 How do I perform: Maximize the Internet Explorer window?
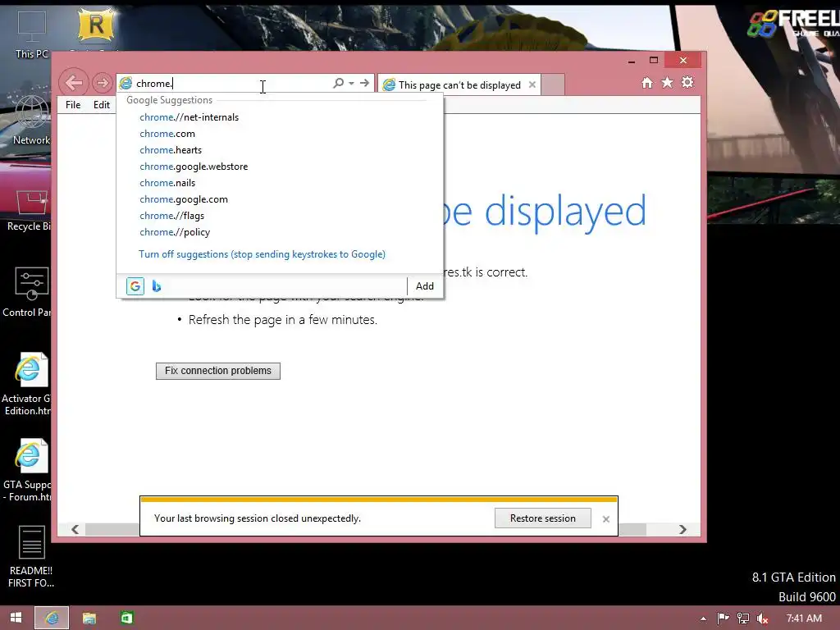(654, 61)
